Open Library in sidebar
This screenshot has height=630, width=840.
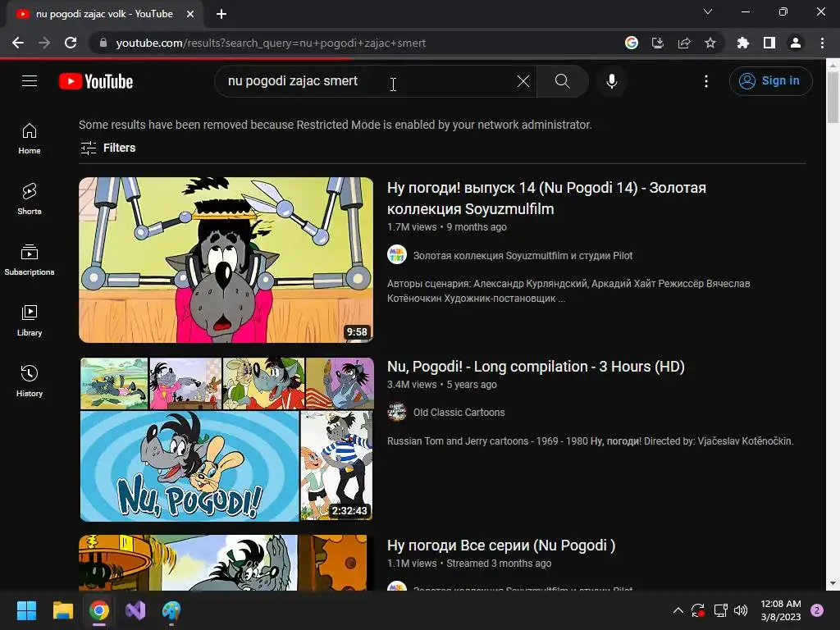point(30,321)
